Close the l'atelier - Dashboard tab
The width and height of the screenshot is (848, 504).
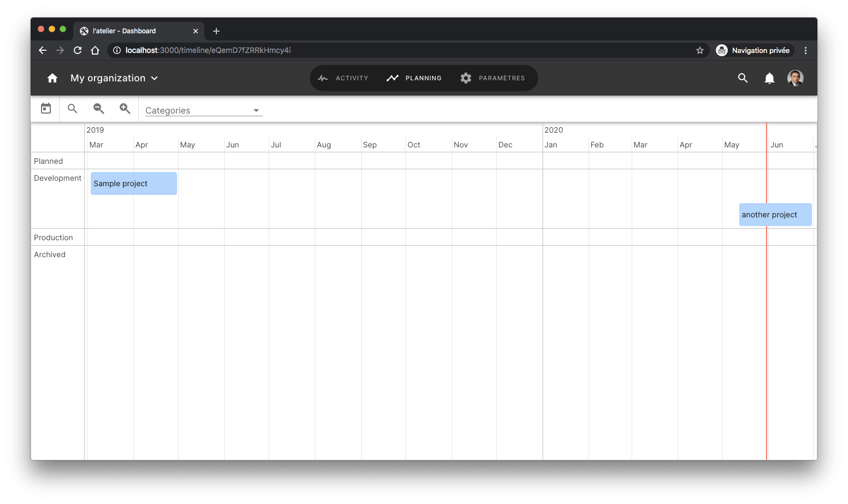pos(196,31)
